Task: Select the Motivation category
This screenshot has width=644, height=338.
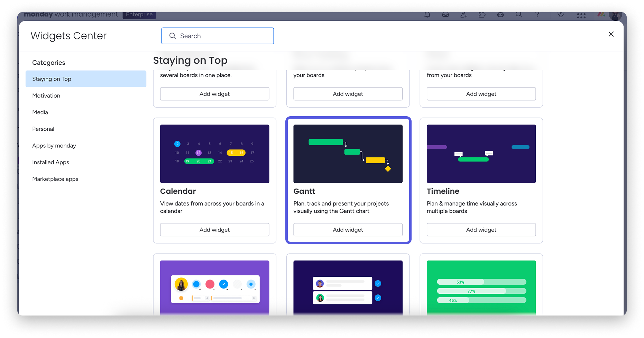Action: [86, 95]
